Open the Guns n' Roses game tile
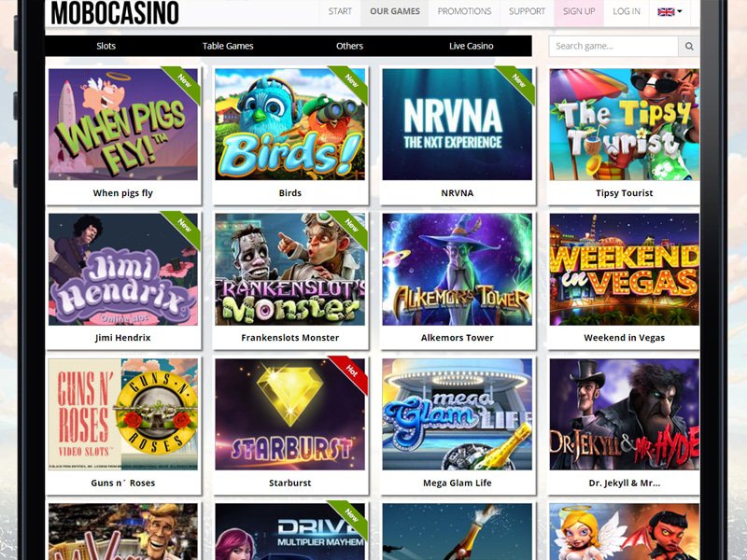 pos(123,414)
